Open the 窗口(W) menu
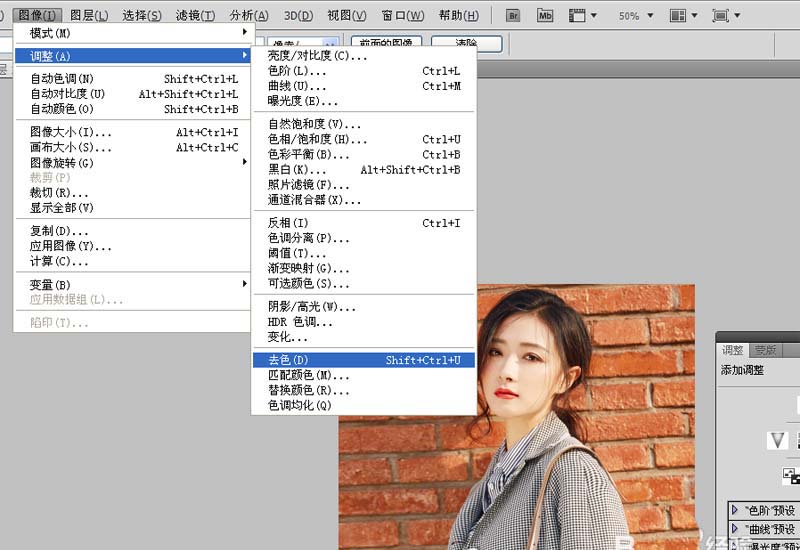800x550 pixels. (403, 15)
